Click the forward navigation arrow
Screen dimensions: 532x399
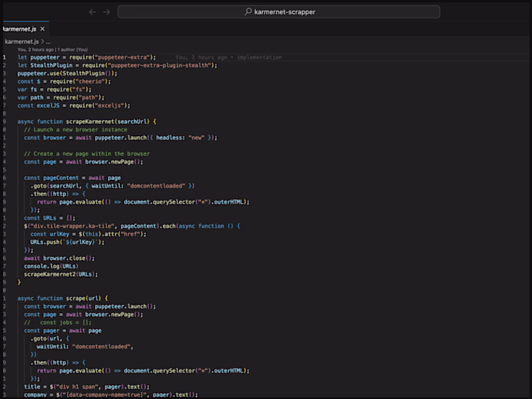click(x=106, y=12)
